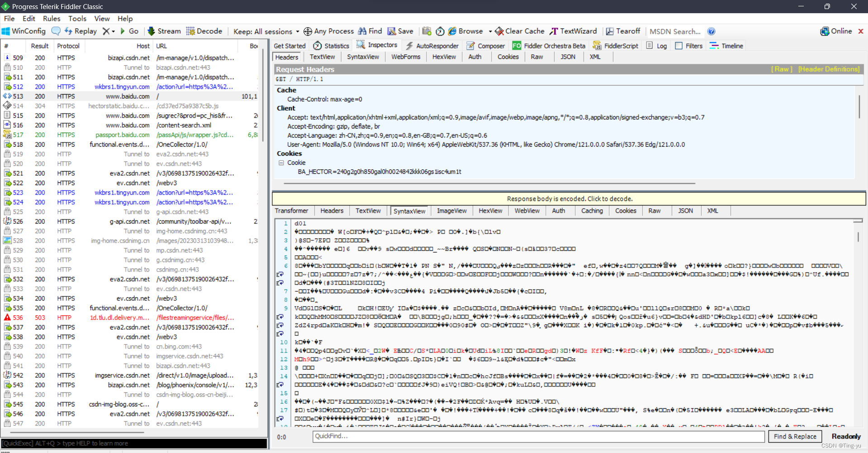
Task: Click the Browse toolbar button
Action: click(465, 31)
